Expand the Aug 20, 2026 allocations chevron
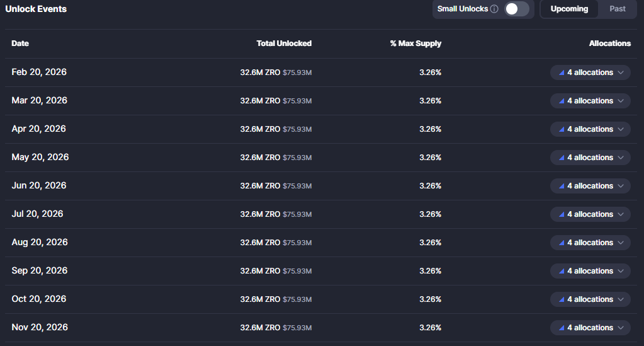This screenshot has height=346, width=644. pos(621,243)
